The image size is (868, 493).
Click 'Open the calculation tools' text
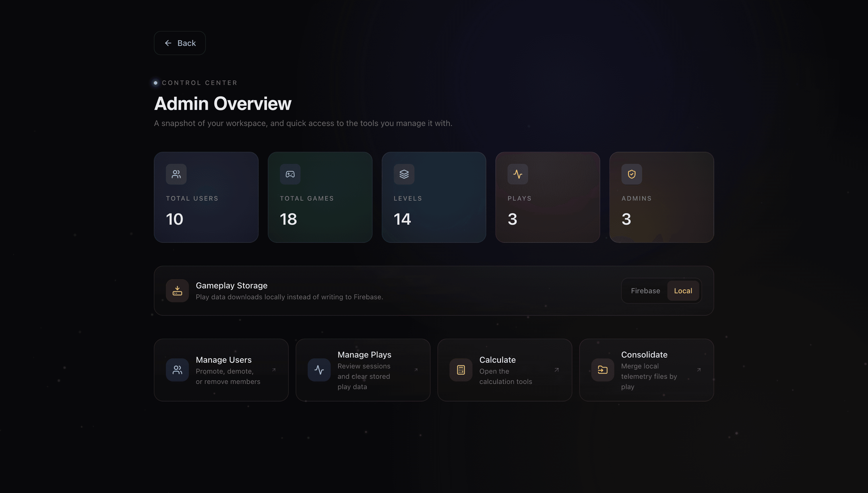[x=506, y=376]
